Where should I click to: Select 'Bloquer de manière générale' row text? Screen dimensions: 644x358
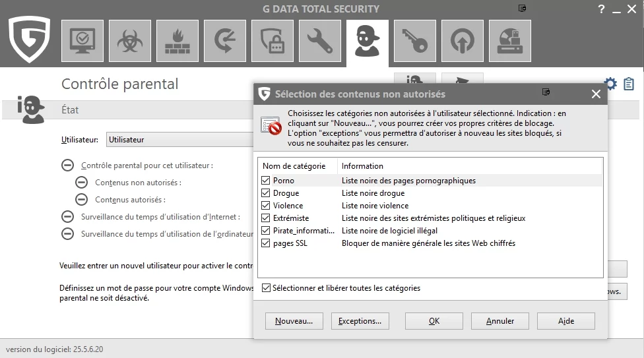(x=428, y=243)
